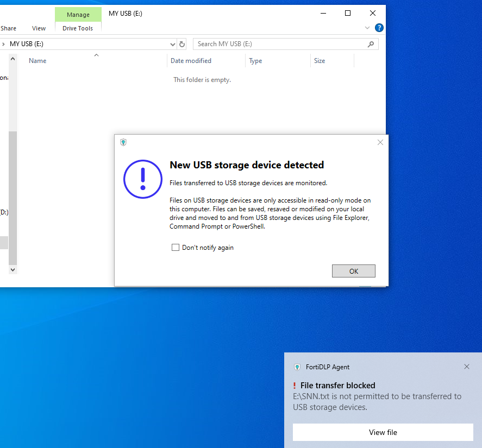The width and height of the screenshot is (482, 448).
Task: Click the FortiDLP Agent shield icon in the notification
Action: 297,367
